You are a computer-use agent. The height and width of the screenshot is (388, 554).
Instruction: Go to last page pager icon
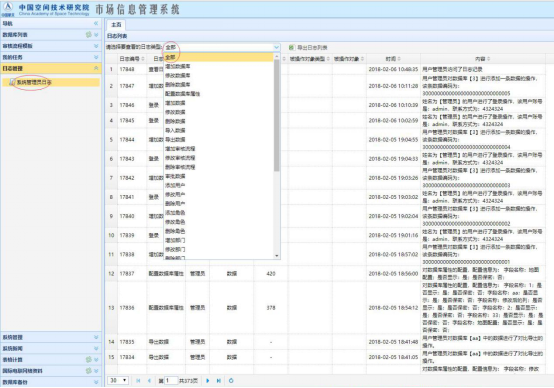tap(219, 381)
